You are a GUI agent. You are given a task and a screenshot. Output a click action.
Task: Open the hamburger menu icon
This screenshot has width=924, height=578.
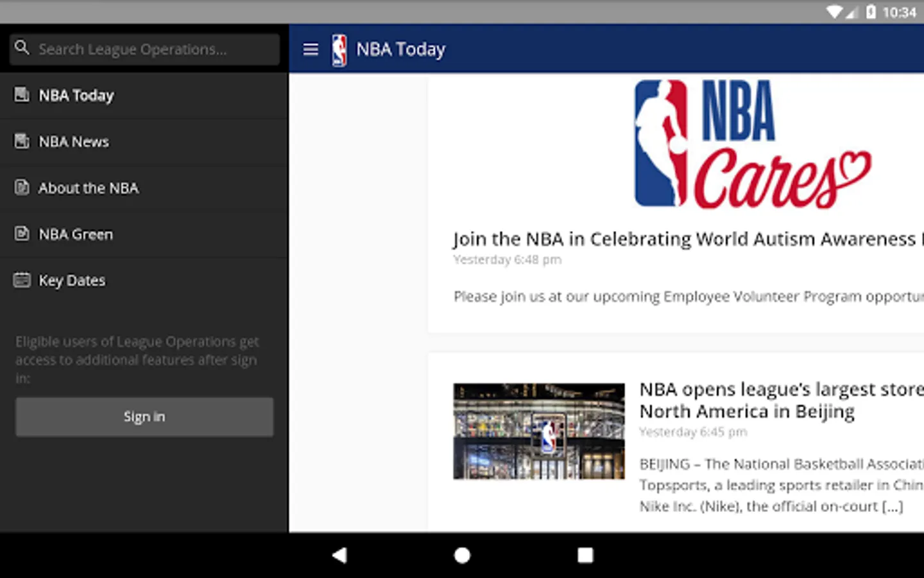311,49
